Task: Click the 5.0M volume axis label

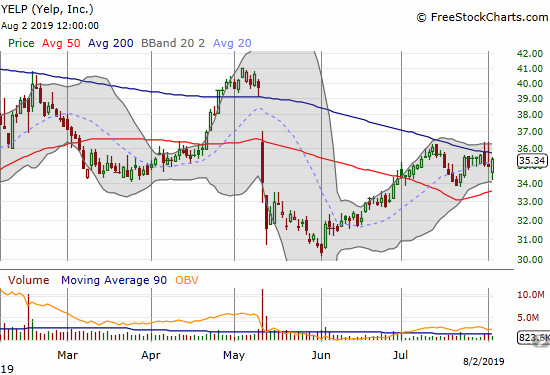Action: (x=528, y=317)
